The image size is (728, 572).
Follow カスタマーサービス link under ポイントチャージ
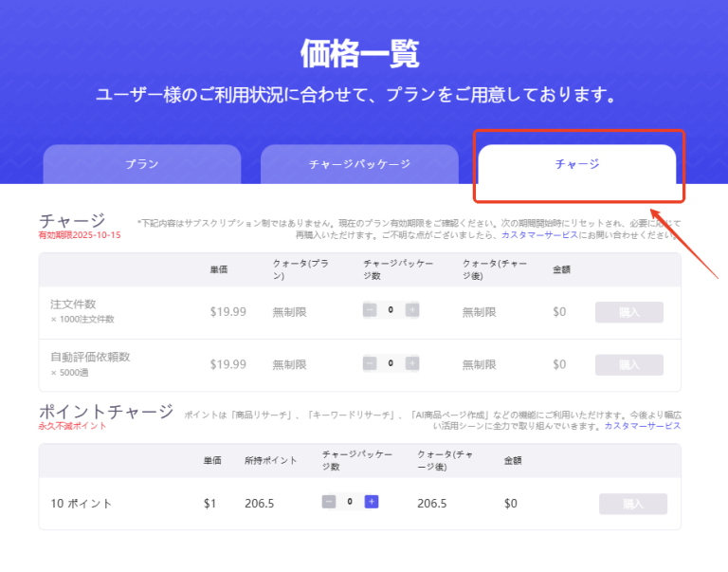645,426
